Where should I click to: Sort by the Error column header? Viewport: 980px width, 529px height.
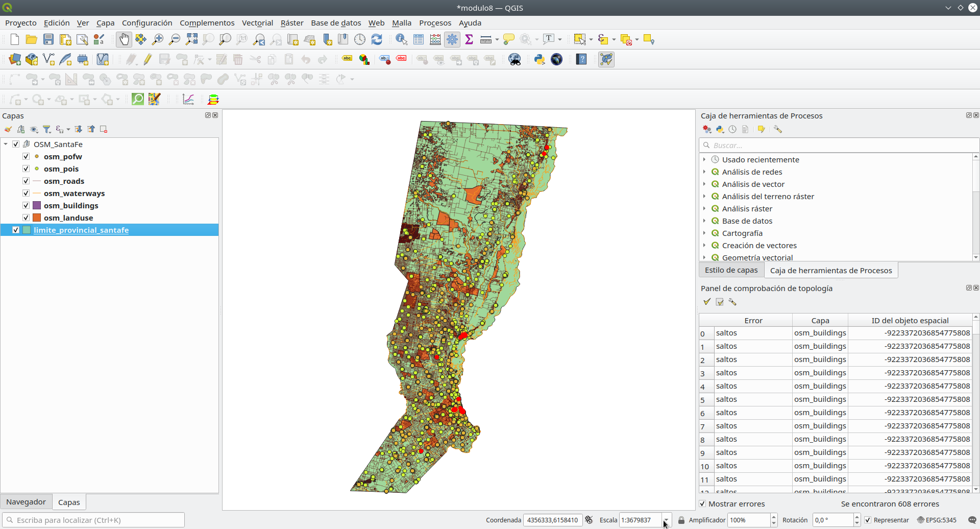coord(753,320)
